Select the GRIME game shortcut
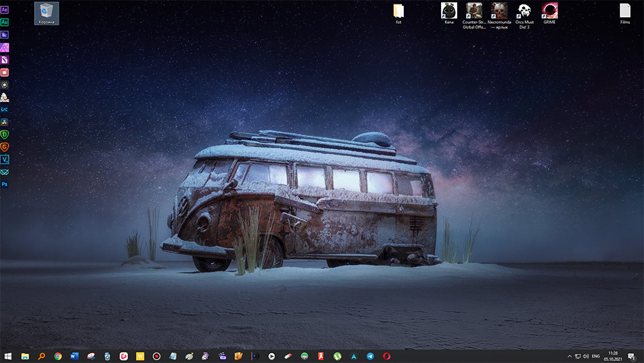 (x=549, y=14)
